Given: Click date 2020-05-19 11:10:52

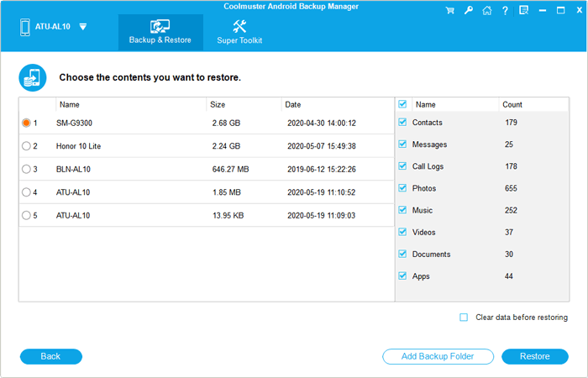Looking at the screenshot, I should tap(322, 192).
